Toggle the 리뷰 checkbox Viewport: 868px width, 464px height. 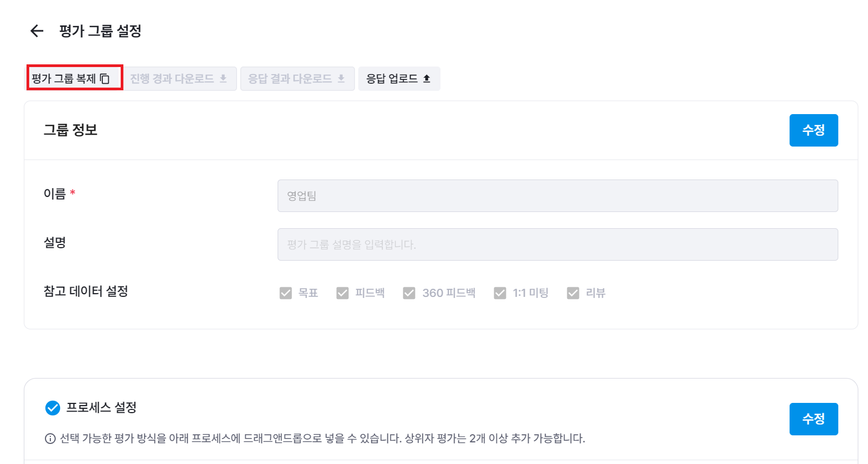point(573,293)
